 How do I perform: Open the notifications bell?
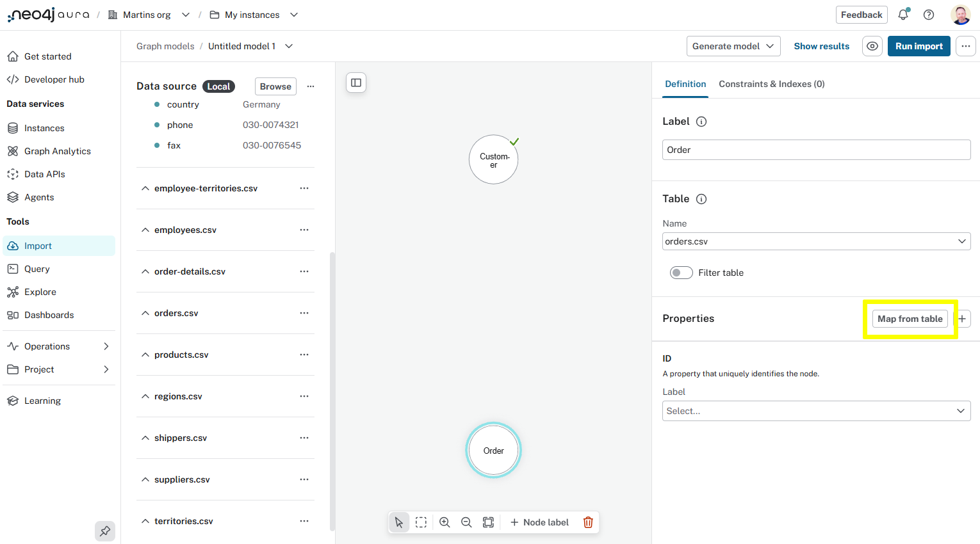tap(903, 15)
